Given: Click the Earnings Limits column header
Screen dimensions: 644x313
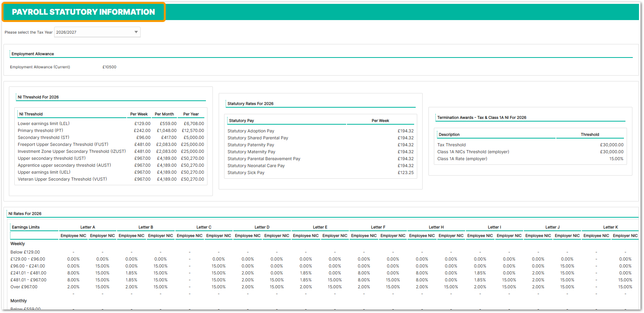Looking at the screenshot, I should coord(26,227).
